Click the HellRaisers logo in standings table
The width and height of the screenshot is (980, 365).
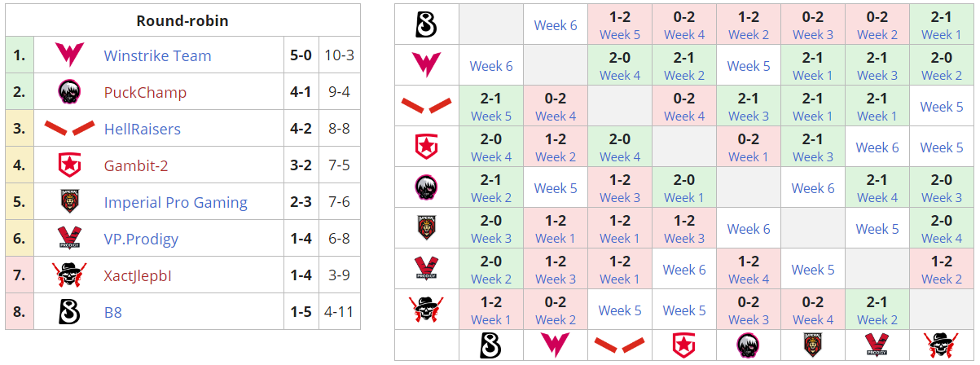(69, 129)
